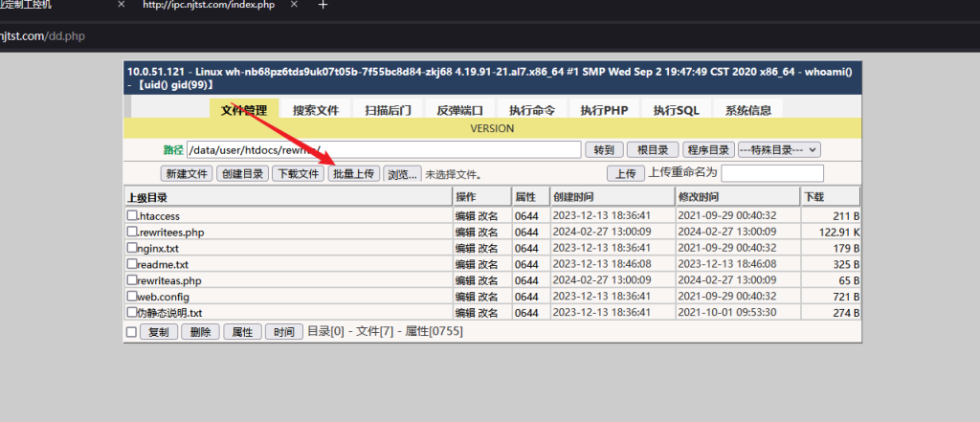Click 浏览 to choose a file
The width and height of the screenshot is (980, 422).
click(402, 174)
